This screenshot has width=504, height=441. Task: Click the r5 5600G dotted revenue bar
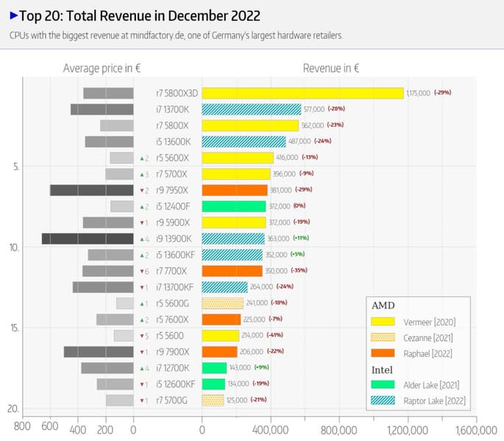pos(222,303)
